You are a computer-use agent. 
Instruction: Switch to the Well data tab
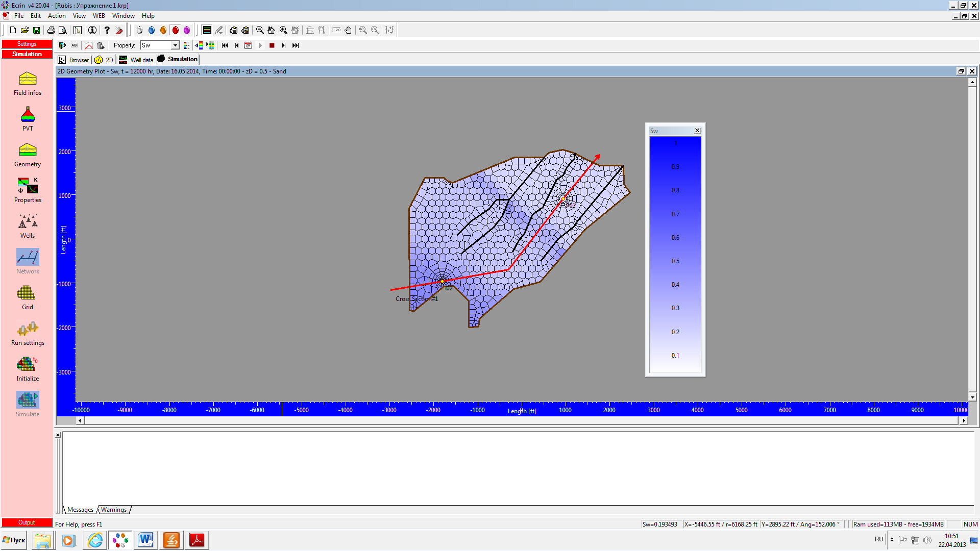pyautogui.click(x=136, y=60)
